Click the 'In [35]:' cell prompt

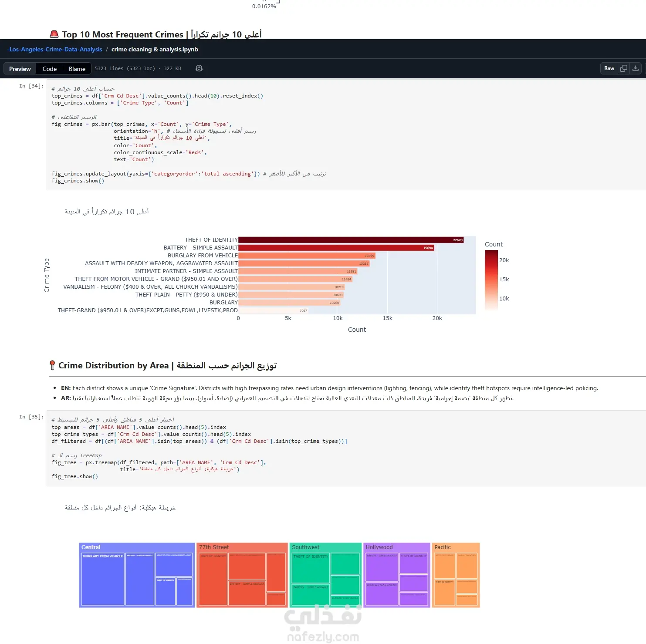coord(31,417)
